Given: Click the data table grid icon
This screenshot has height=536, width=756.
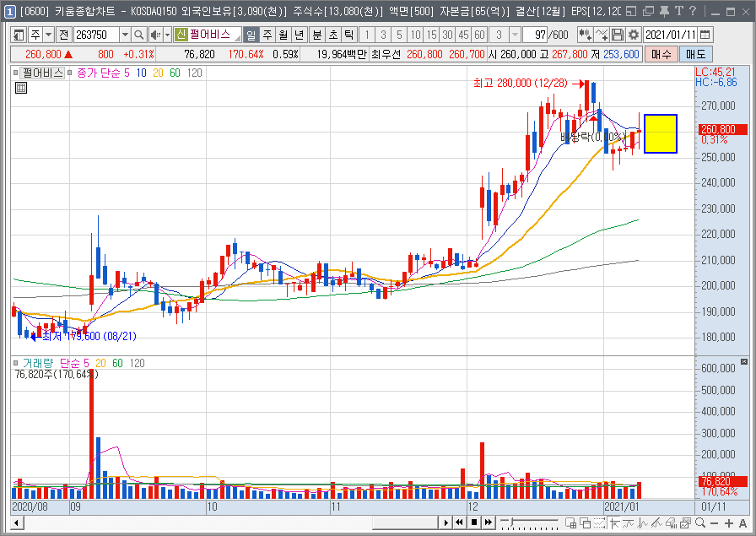Looking at the screenshot, I should click(x=21, y=88).
